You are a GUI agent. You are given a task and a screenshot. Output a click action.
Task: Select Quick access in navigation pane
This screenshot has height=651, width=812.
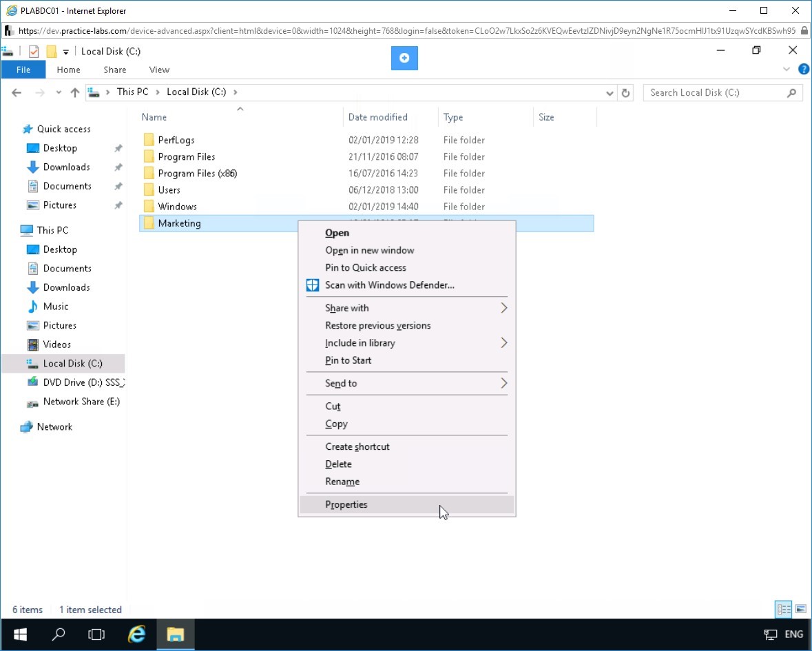pyautogui.click(x=63, y=129)
